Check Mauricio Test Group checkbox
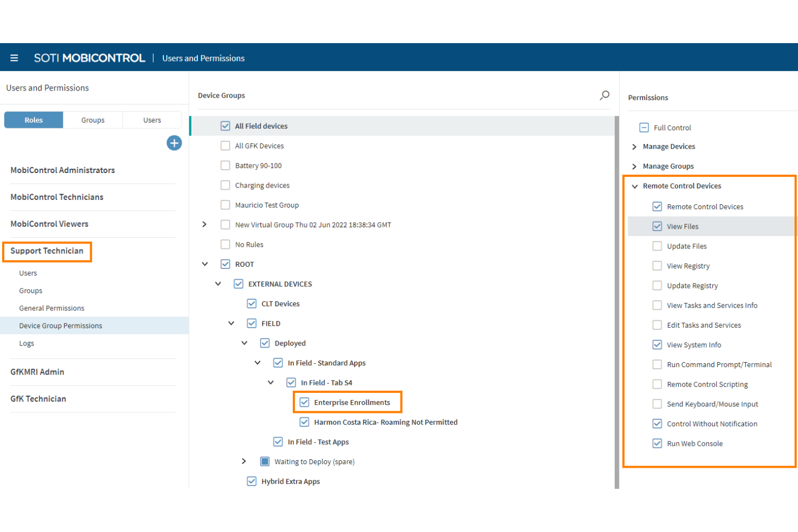The height and width of the screenshot is (532, 798). 225,205
